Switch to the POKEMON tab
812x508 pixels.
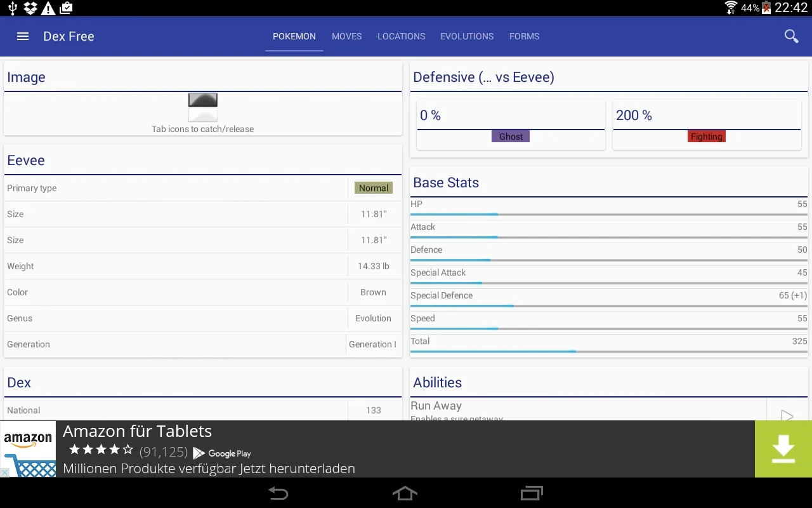coord(294,36)
